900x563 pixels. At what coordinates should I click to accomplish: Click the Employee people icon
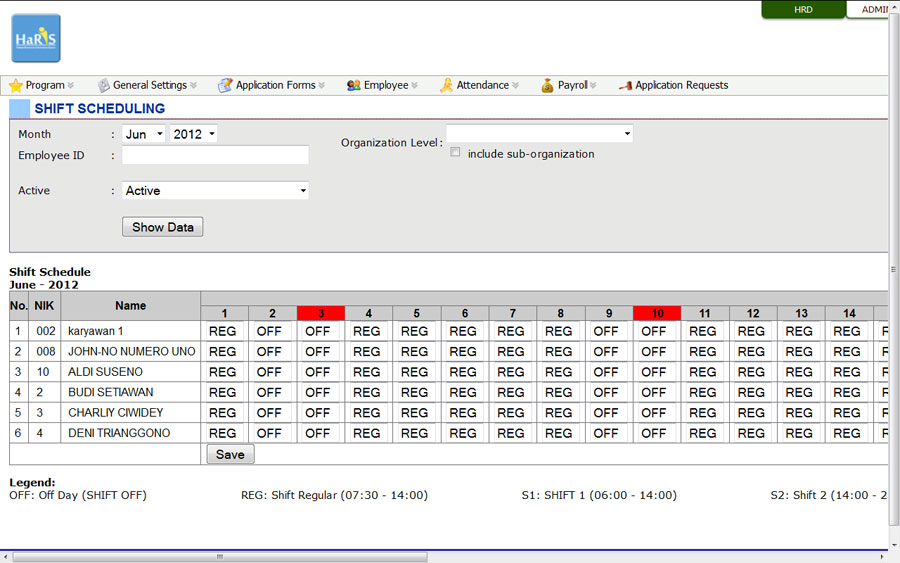(354, 86)
